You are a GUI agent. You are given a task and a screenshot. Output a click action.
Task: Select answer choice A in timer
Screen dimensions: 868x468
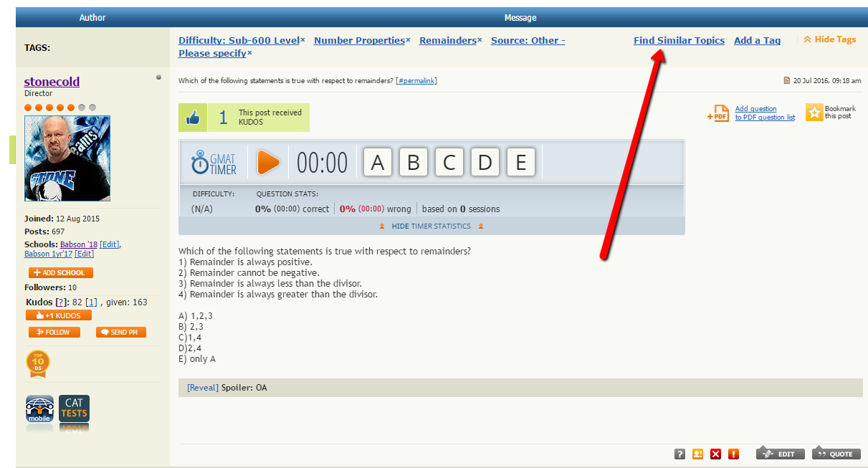[x=377, y=163]
